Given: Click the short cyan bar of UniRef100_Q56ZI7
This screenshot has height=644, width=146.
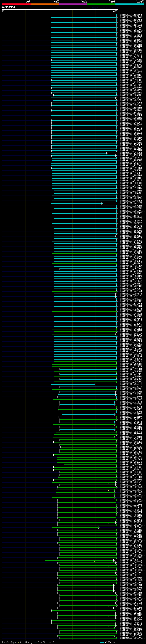Looking at the screenshot, I should [x=73, y=384].
